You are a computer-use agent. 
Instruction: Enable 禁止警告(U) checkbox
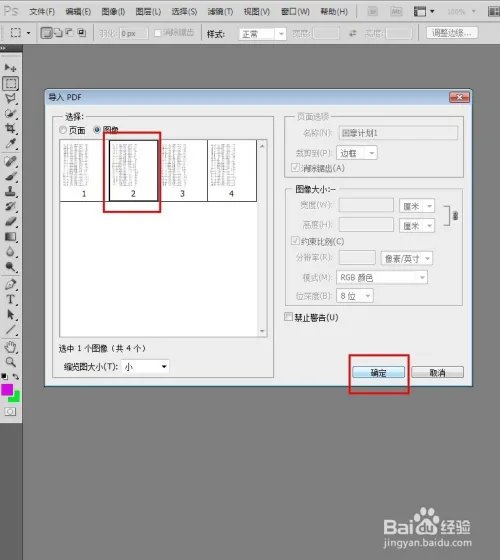click(x=288, y=317)
